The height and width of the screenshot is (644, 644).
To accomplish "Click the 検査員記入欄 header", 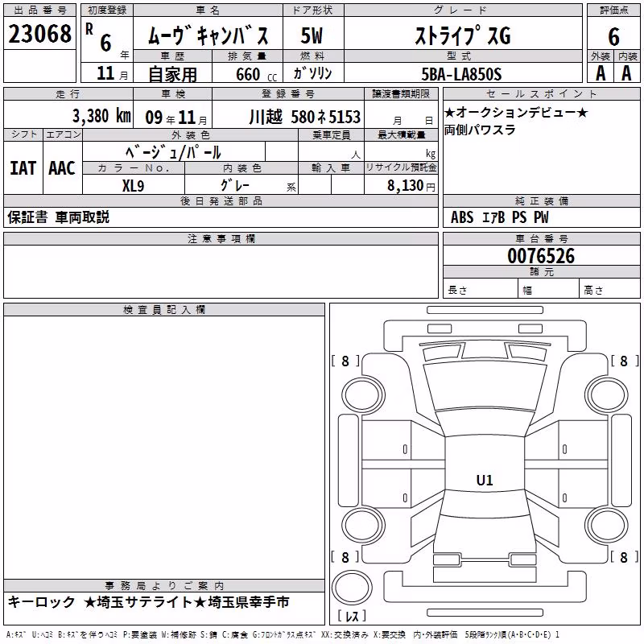I will [164, 310].
